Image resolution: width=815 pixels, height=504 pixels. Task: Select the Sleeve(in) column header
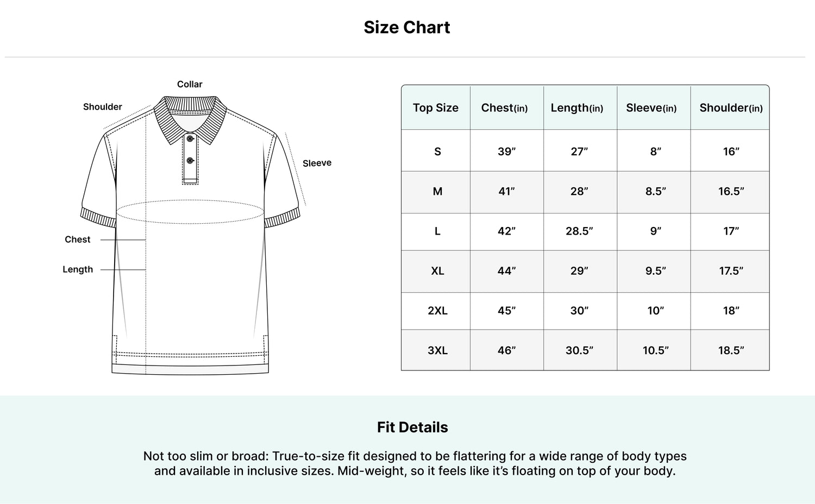[x=651, y=108]
